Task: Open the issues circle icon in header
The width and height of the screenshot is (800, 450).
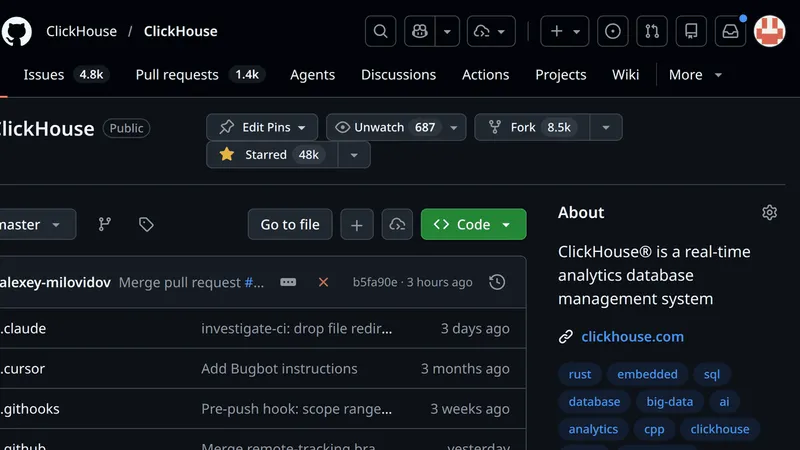Action: point(612,31)
